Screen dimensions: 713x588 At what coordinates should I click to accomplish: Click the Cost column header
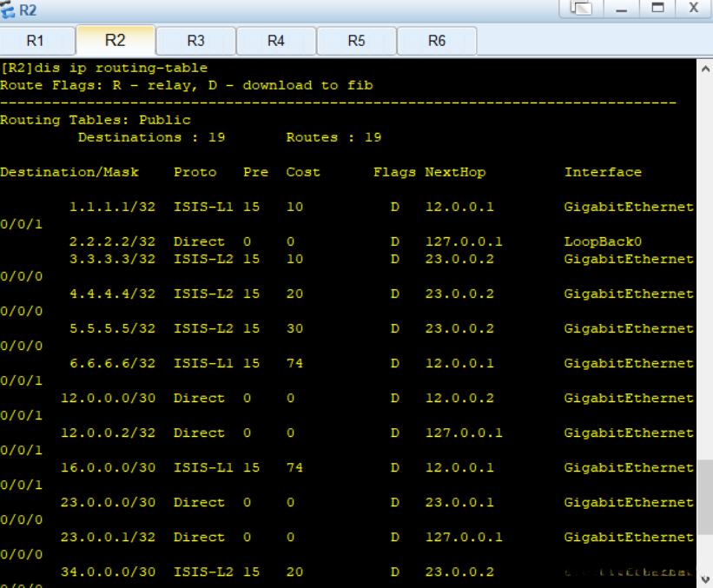click(x=303, y=172)
